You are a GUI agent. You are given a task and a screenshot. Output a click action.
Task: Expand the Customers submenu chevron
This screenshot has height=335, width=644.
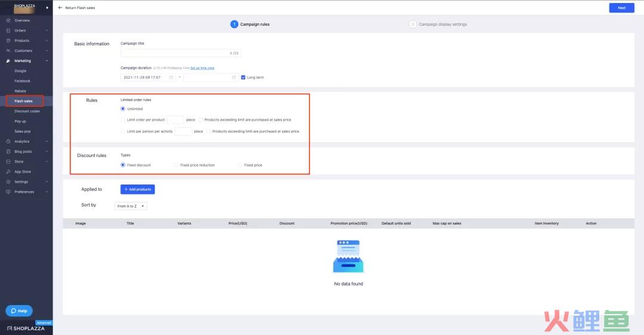point(47,51)
